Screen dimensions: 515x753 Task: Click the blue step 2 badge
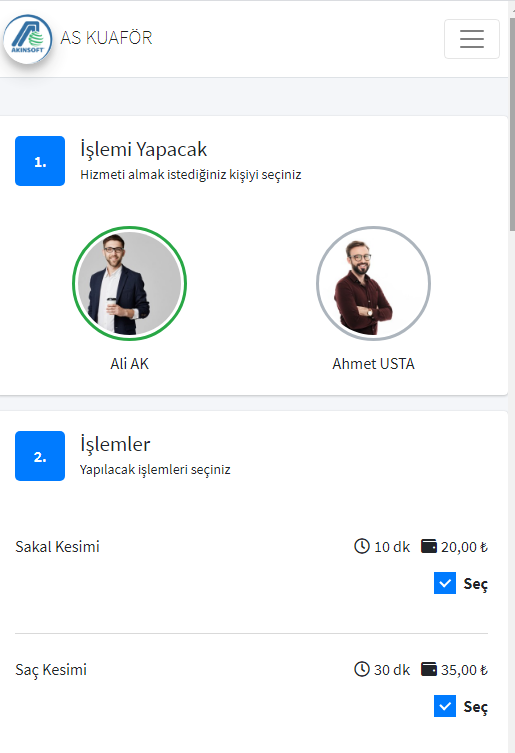coord(40,456)
